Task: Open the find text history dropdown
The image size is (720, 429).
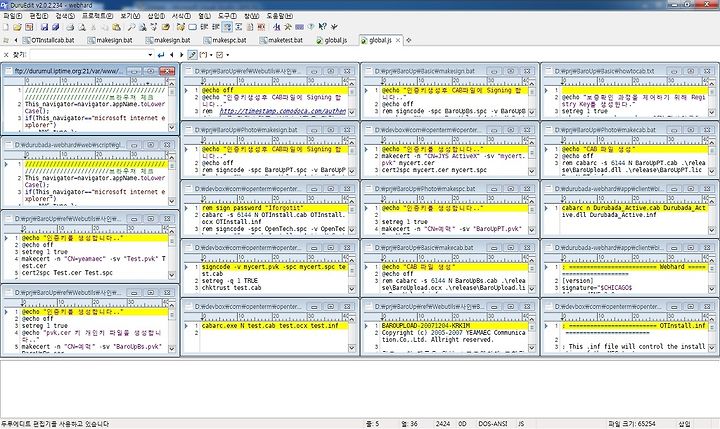Action: [x=150, y=55]
